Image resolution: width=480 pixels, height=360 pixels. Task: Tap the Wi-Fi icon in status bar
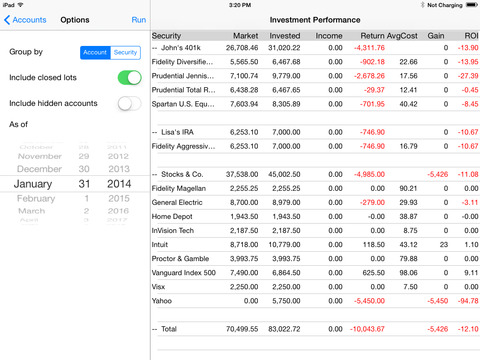[20, 5]
